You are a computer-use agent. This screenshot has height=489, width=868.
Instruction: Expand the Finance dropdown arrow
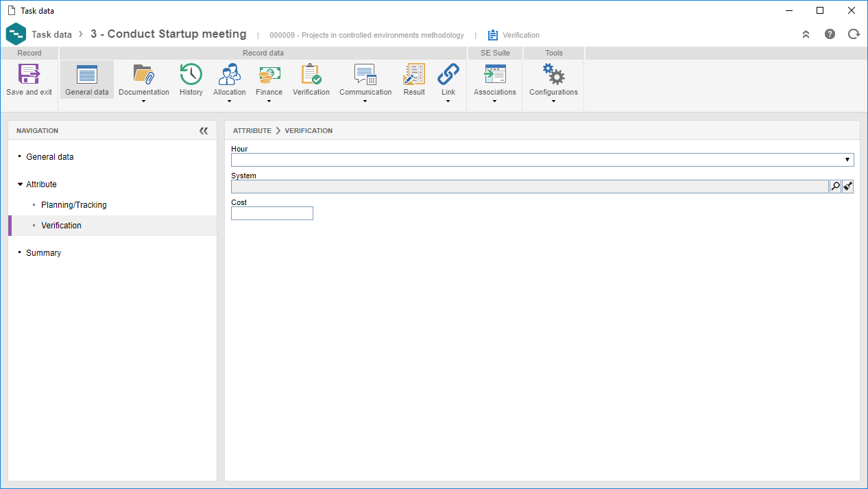tap(269, 102)
